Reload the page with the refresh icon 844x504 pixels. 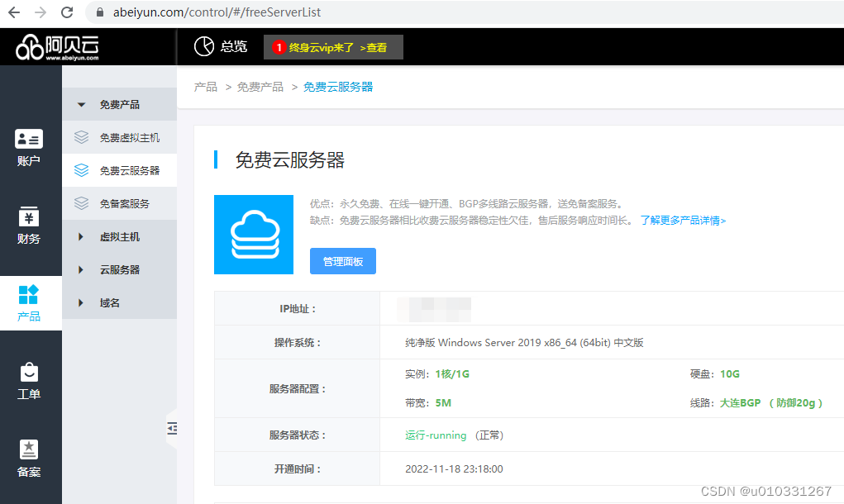pyautogui.click(x=67, y=12)
